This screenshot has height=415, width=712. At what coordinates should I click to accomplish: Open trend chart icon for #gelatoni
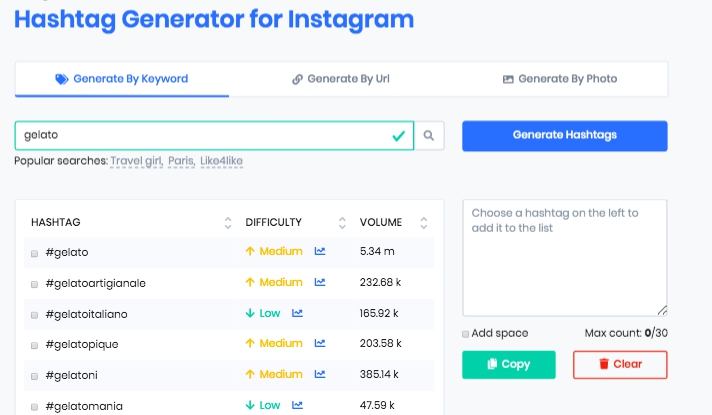point(320,374)
